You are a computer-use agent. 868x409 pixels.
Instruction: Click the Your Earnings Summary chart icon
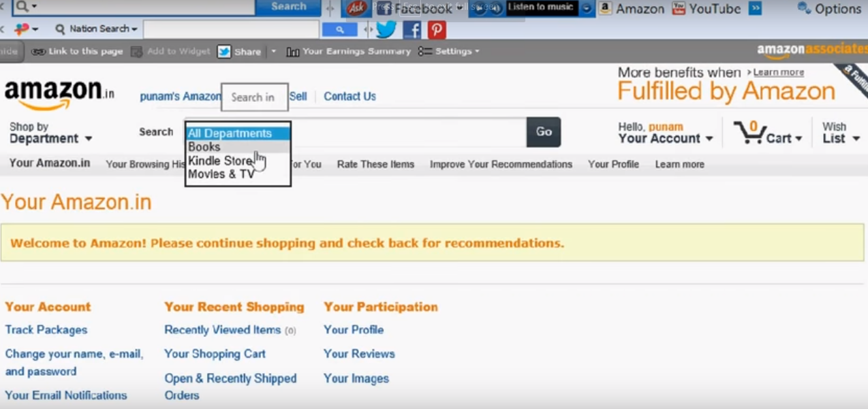coord(293,52)
